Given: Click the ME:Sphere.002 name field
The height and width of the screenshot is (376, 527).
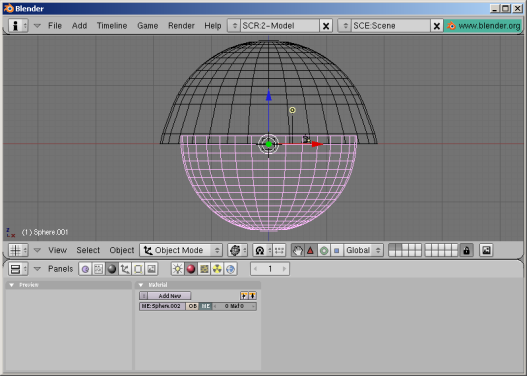Looking at the screenshot, I should pyautogui.click(x=162, y=306).
